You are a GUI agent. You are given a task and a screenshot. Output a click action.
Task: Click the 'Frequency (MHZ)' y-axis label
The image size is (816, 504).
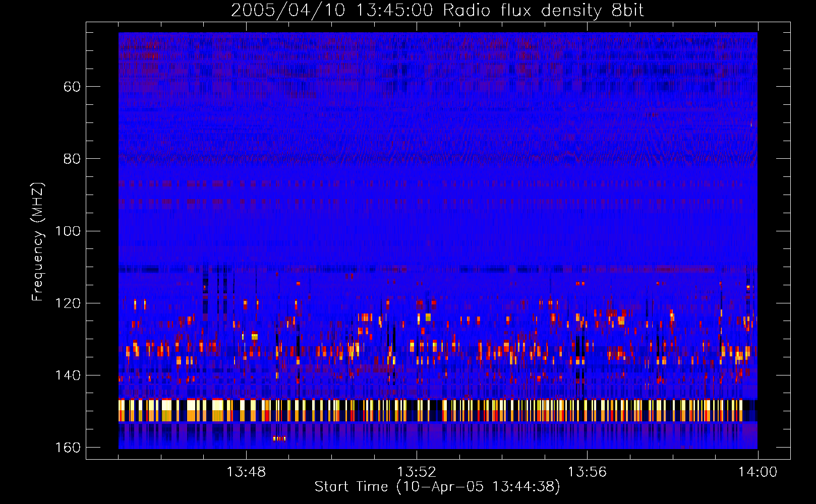point(38,242)
